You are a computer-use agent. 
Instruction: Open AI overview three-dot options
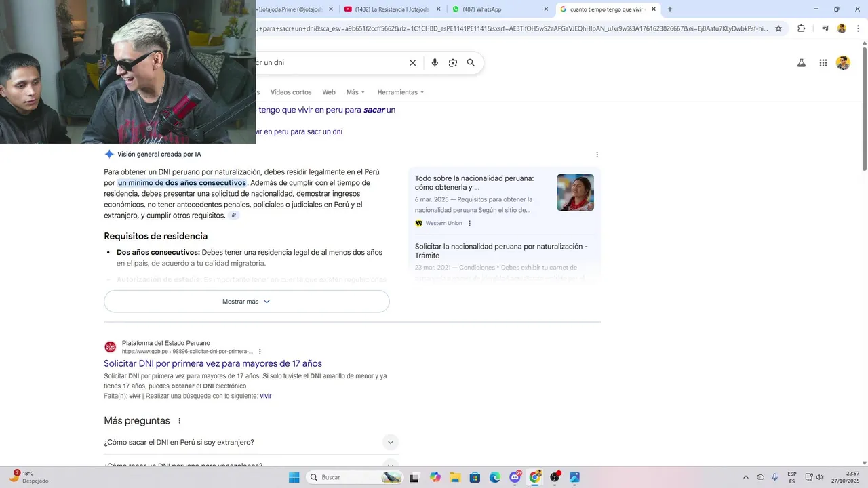click(x=597, y=155)
